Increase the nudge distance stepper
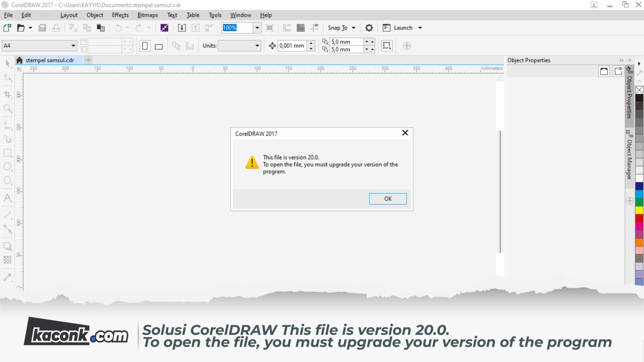 click(311, 43)
